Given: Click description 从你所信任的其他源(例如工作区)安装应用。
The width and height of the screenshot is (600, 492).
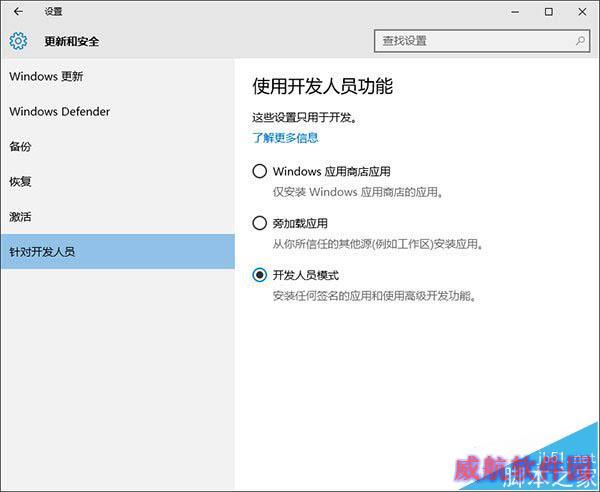Looking at the screenshot, I should [378, 244].
